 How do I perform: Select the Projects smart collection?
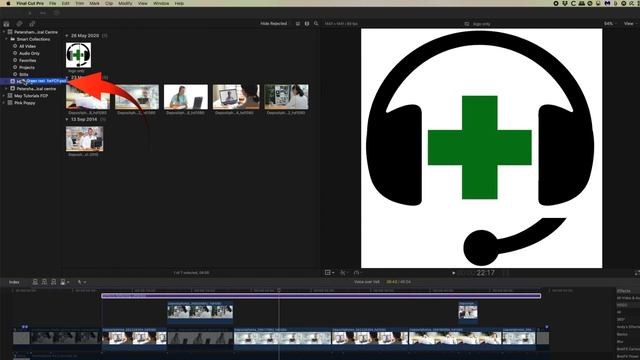click(27, 67)
